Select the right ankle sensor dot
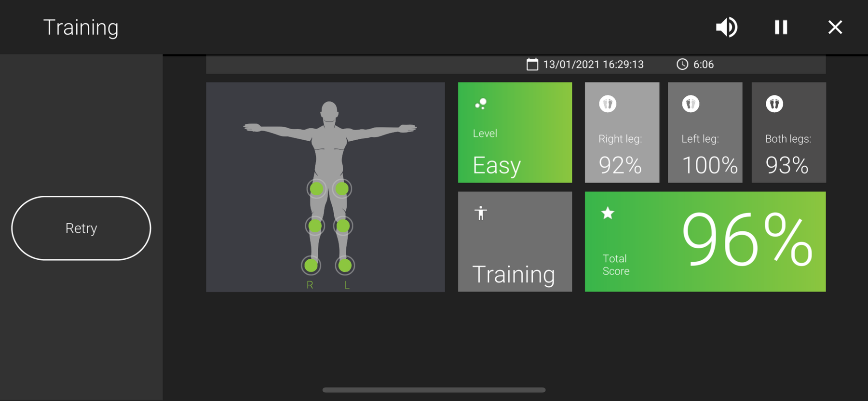 tap(311, 265)
